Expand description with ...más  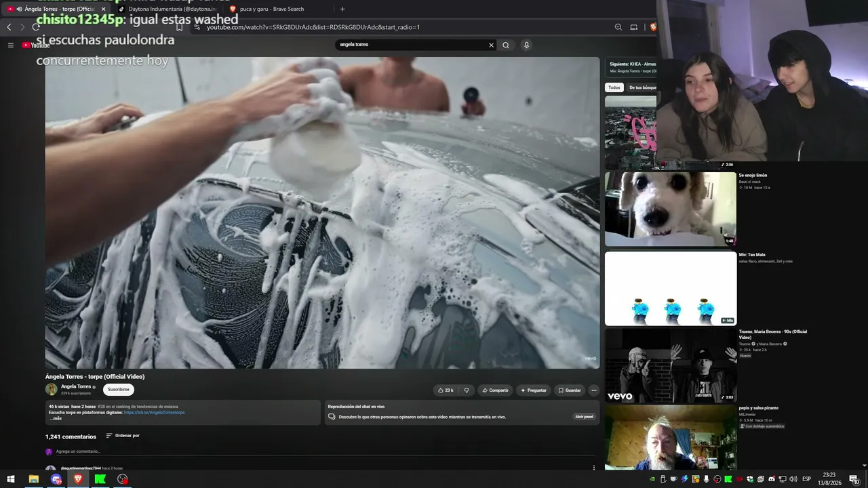[x=55, y=418]
